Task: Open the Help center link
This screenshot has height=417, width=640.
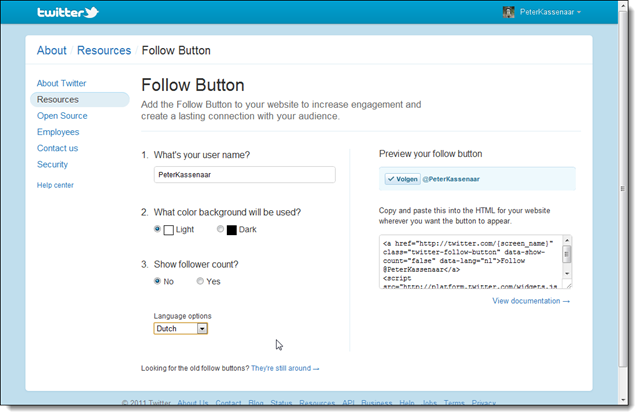Action: [x=55, y=185]
